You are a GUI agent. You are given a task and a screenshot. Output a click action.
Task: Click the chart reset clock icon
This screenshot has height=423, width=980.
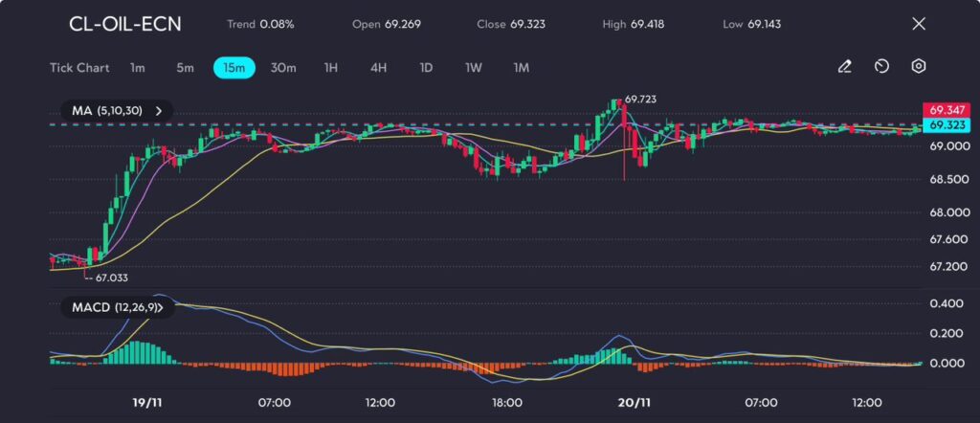[x=881, y=67]
